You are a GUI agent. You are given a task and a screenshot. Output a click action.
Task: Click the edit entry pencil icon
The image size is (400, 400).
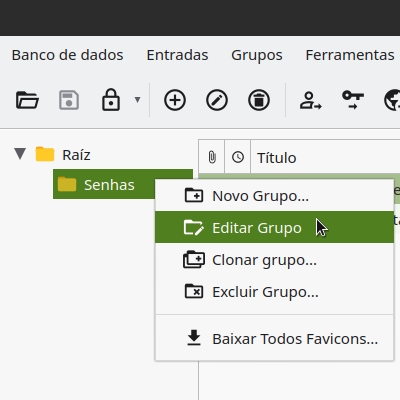(217, 100)
